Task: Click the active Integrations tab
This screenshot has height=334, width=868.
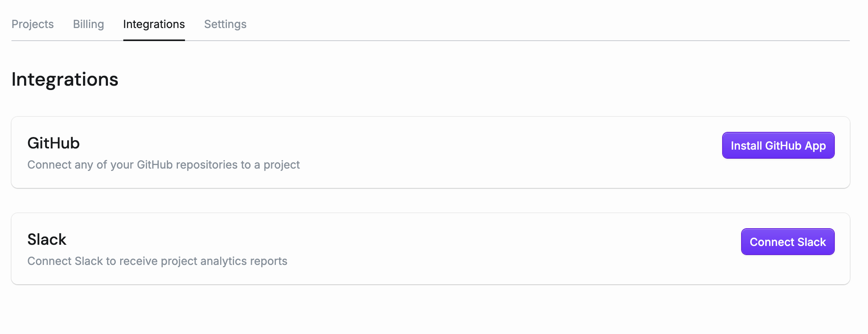Action: pyautogui.click(x=154, y=24)
